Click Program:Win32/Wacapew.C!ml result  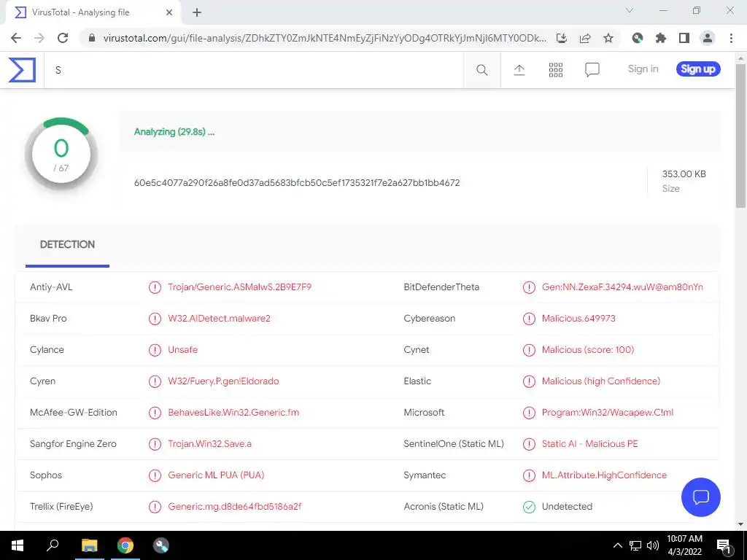tap(608, 413)
